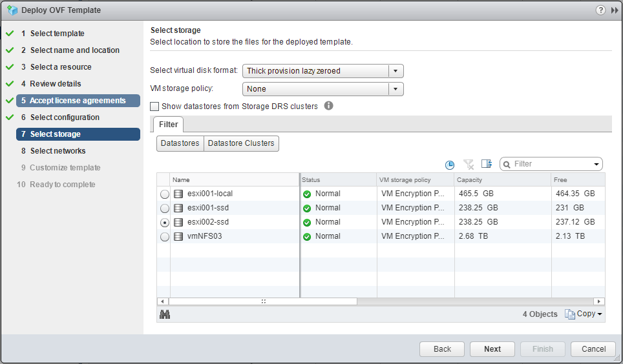Select the esxi001-local datastore radio button

[165, 194]
